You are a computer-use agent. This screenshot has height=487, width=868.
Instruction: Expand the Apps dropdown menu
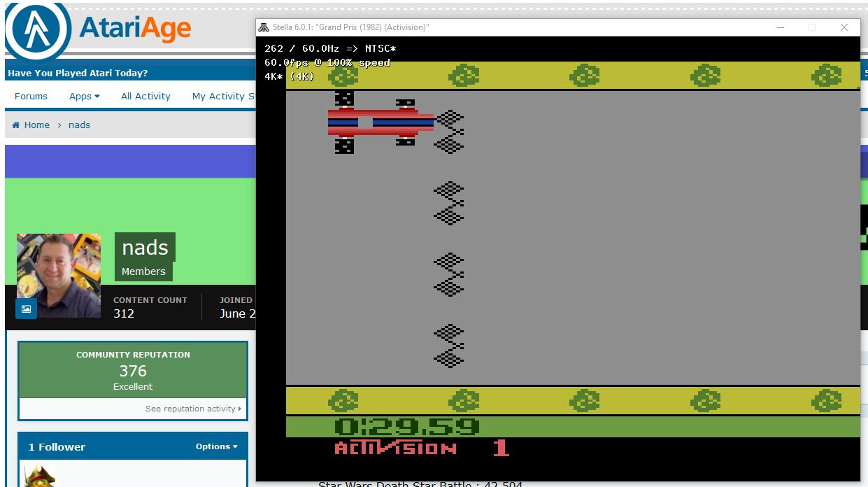[85, 97]
